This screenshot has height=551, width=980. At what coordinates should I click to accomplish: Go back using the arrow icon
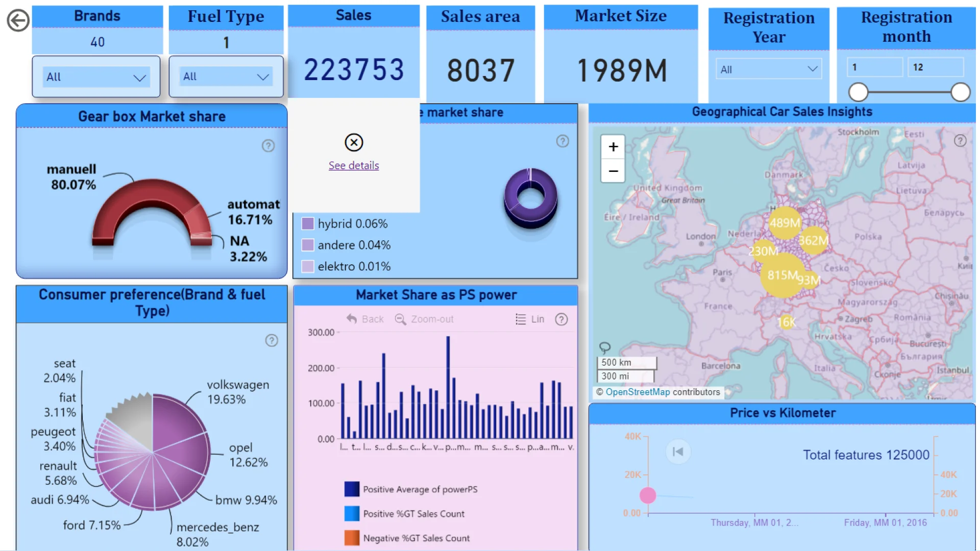point(18,21)
